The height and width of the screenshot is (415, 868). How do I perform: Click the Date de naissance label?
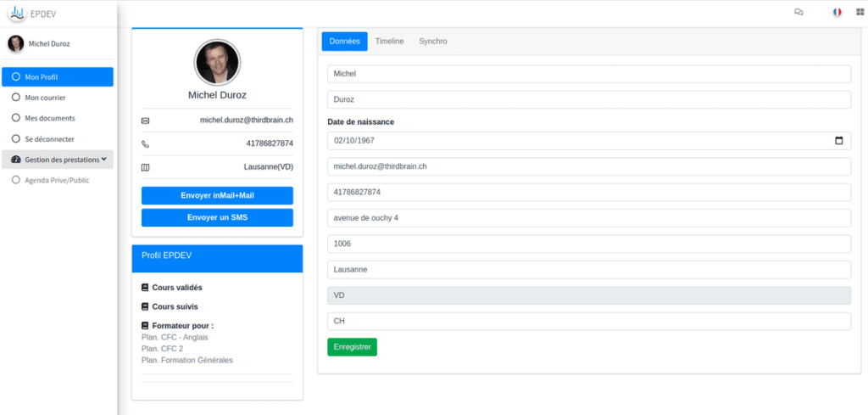tap(360, 122)
